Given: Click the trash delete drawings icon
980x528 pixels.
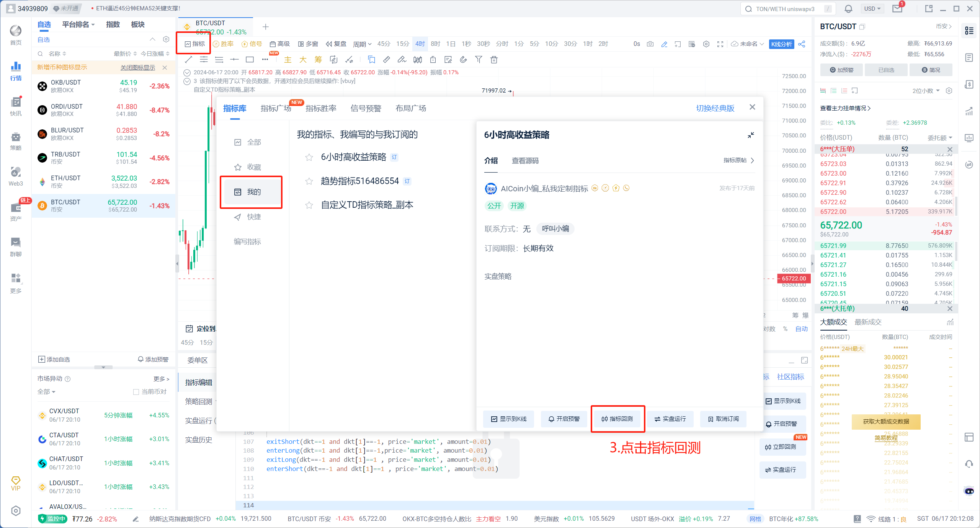Looking at the screenshot, I should [494, 59].
